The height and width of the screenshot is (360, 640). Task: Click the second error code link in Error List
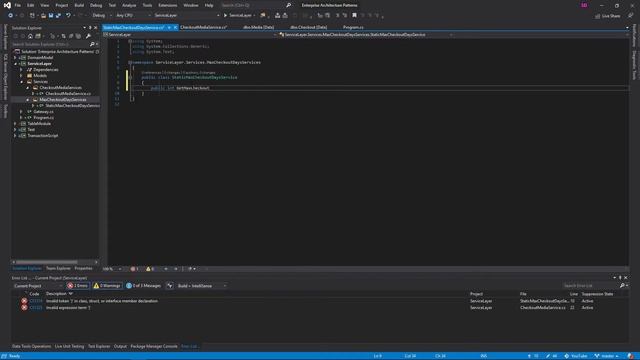36,307
